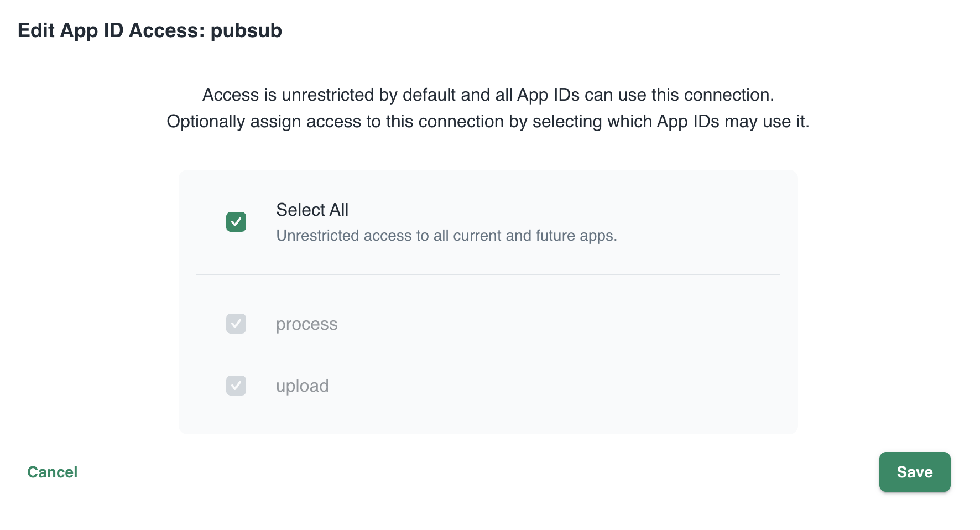Image resolution: width=980 pixels, height=530 pixels.
Task: Uncheck the Select All checkbox
Action: point(236,222)
